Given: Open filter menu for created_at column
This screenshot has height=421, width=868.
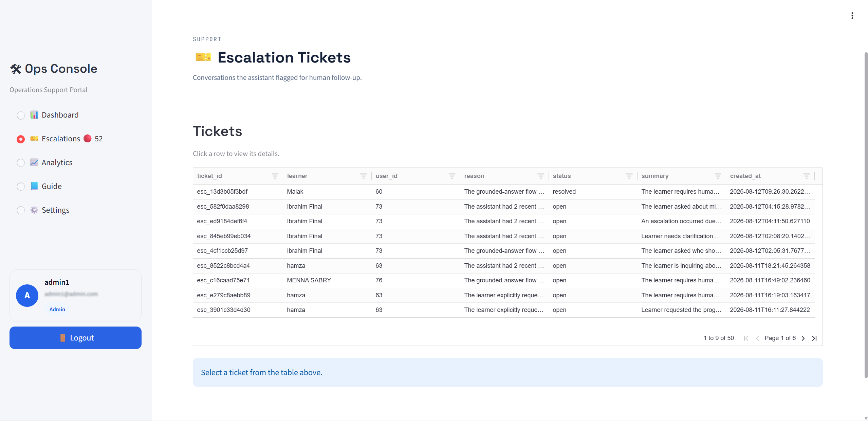Looking at the screenshot, I should [x=806, y=176].
